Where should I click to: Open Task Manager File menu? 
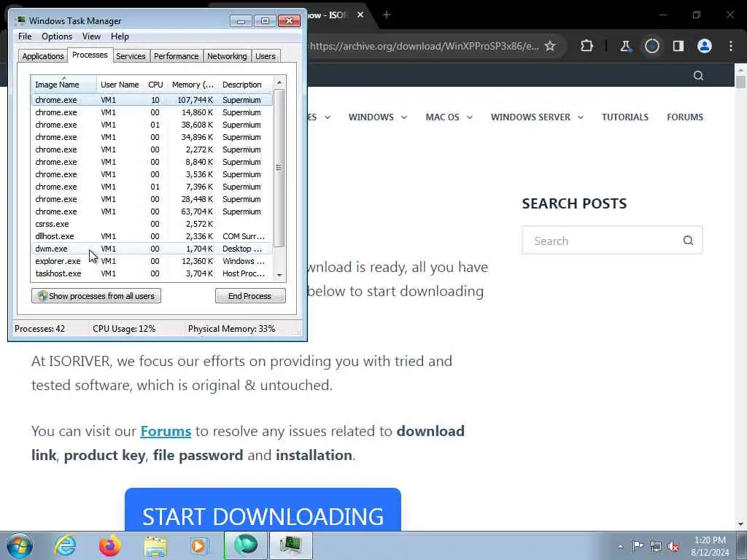pos(25,36)
